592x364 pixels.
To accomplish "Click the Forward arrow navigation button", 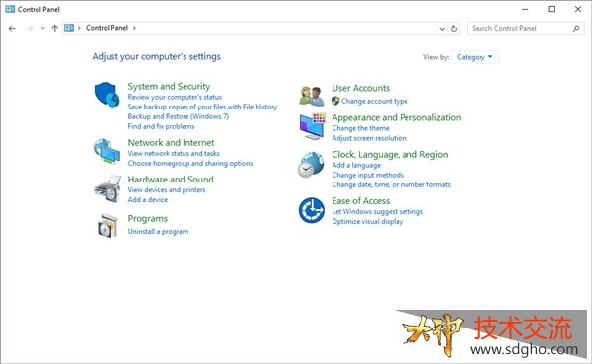I will 29,28.
